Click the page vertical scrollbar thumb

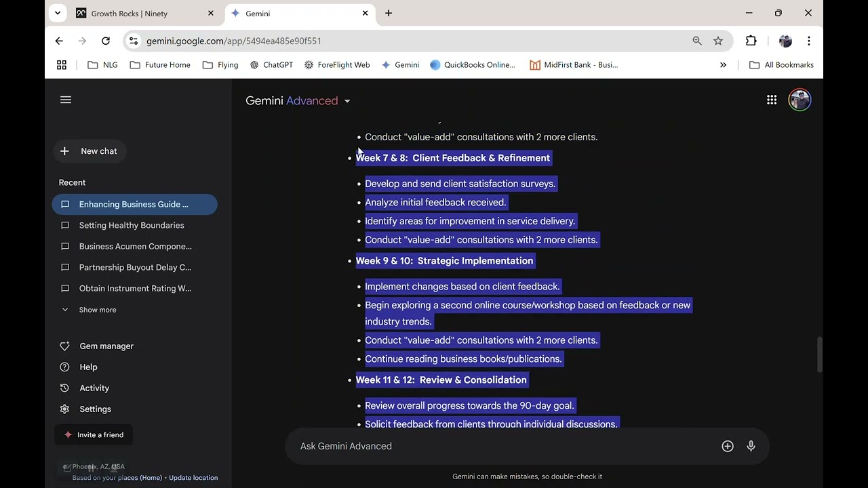[818, 354]
